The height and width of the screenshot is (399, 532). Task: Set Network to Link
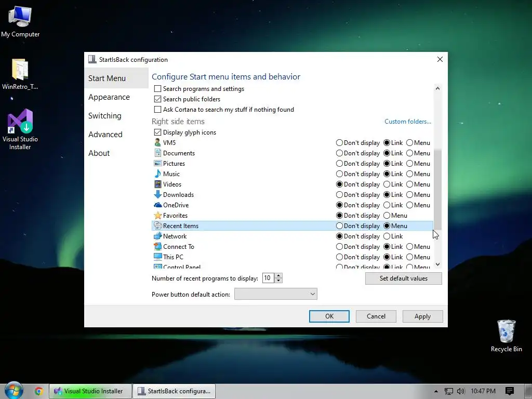click(x=387, y=236)
